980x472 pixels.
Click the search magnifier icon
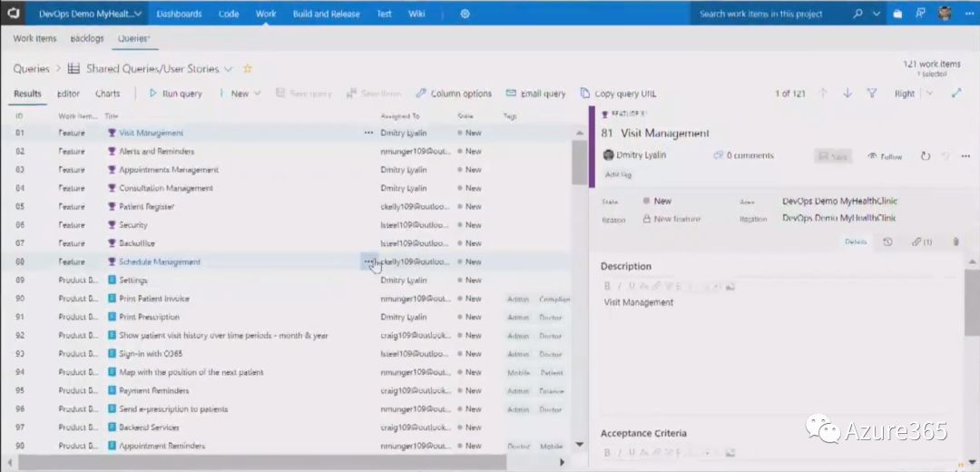(x=857, y=14)
